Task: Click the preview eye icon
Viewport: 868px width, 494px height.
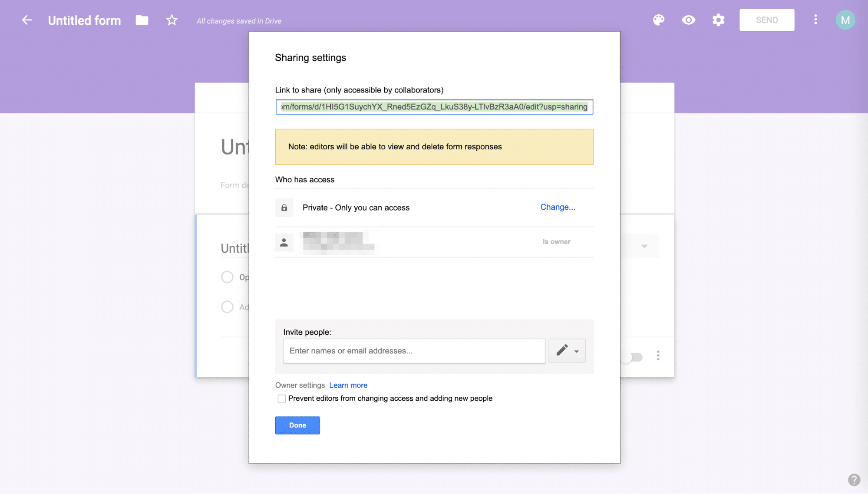Action: (689, 20)
